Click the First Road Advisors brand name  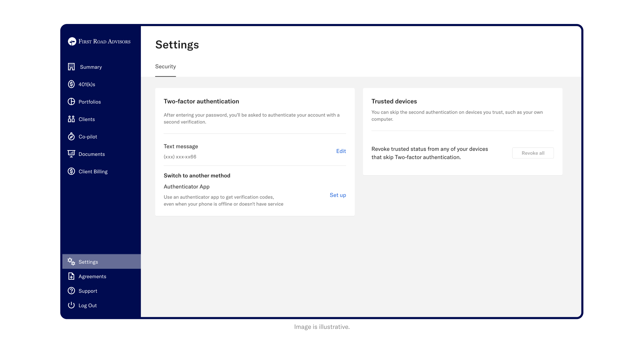(x=104, y=41)
